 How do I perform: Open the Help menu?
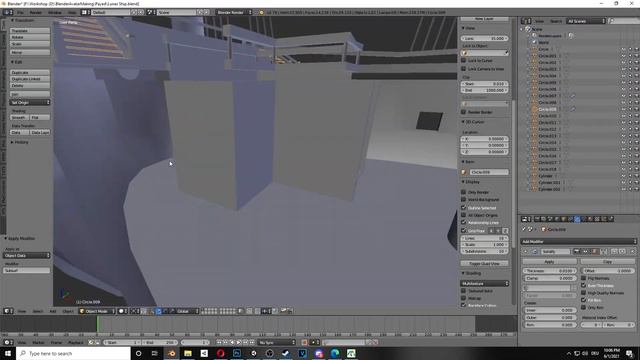72,12
